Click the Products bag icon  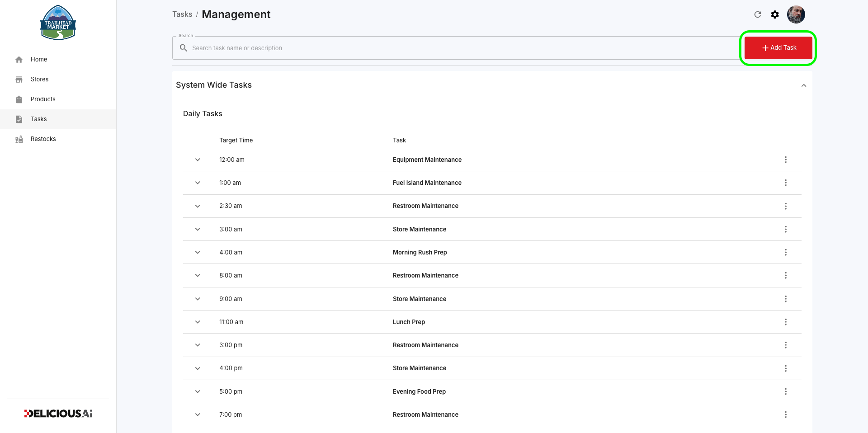pyautogui.click(x=19, y=99)
